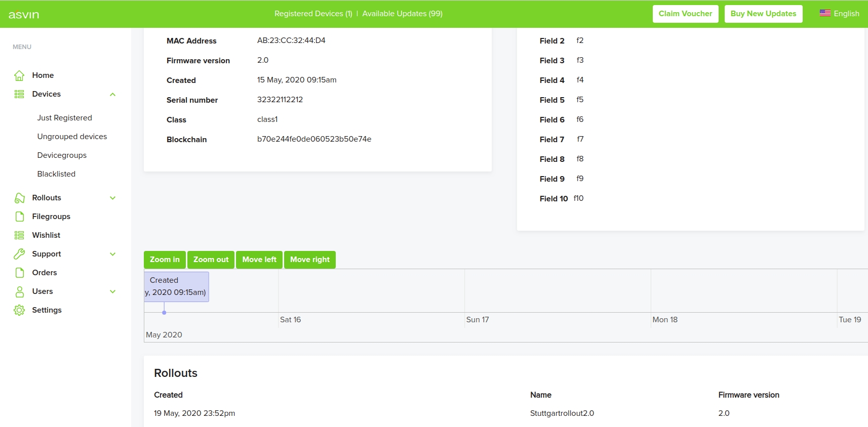Click the Devices list icon
This screenshot has width=868, height=427.
coord(19,94)
